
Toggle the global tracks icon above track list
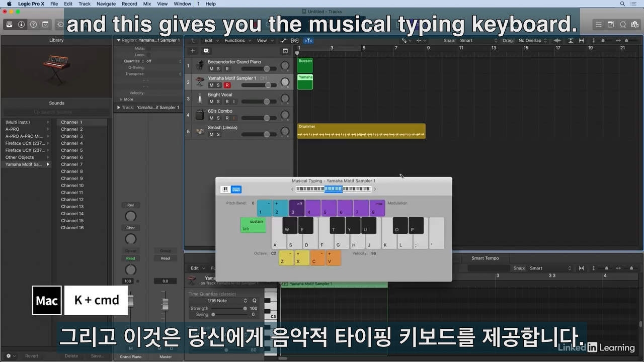pos(285,51)
